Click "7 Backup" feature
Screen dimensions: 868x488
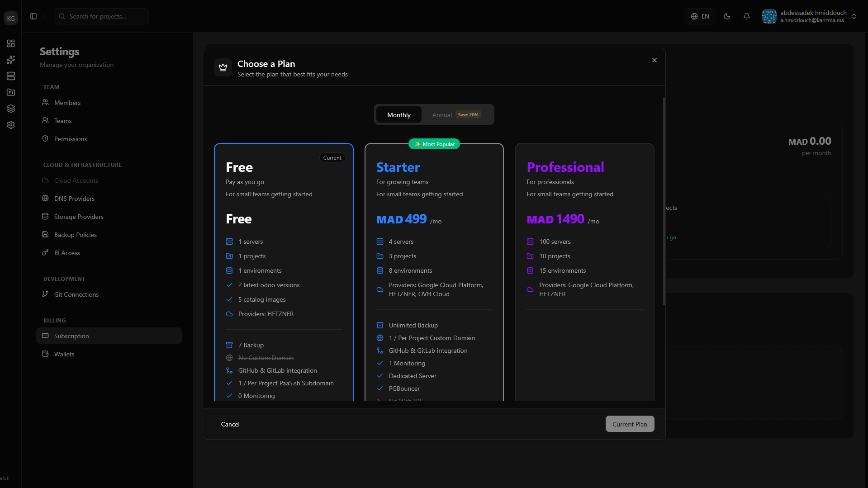[x=251, y=345]
